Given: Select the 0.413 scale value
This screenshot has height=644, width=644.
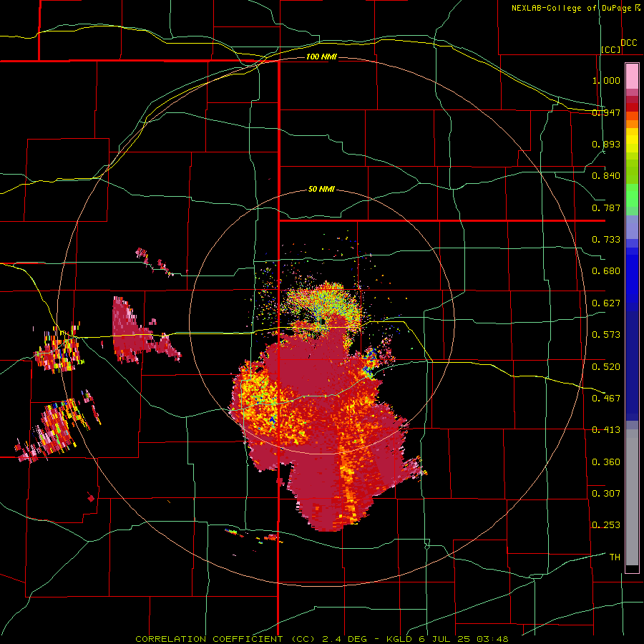Looking at the screenshot, I should coord(606,430).
